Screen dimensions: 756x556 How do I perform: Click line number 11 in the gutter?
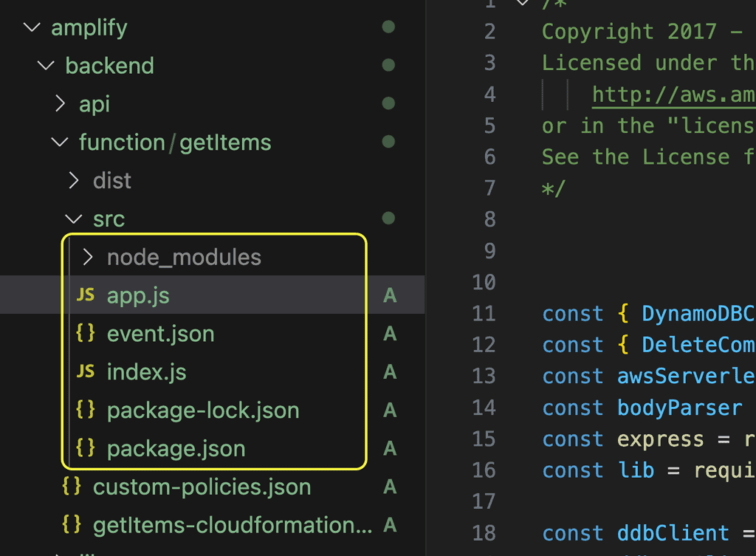point(484,314)
